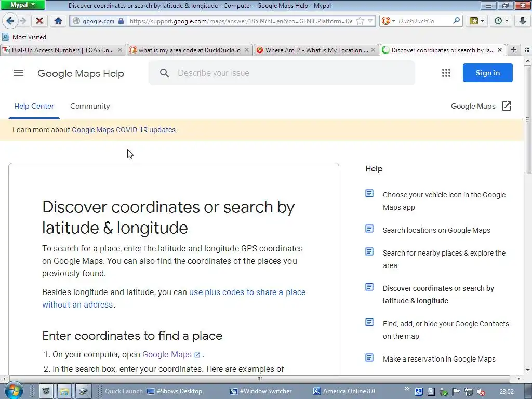Screen dimensions: 532x399
Task: Click the search magnifier in browser search bar
Action: (x=456, y=21)
